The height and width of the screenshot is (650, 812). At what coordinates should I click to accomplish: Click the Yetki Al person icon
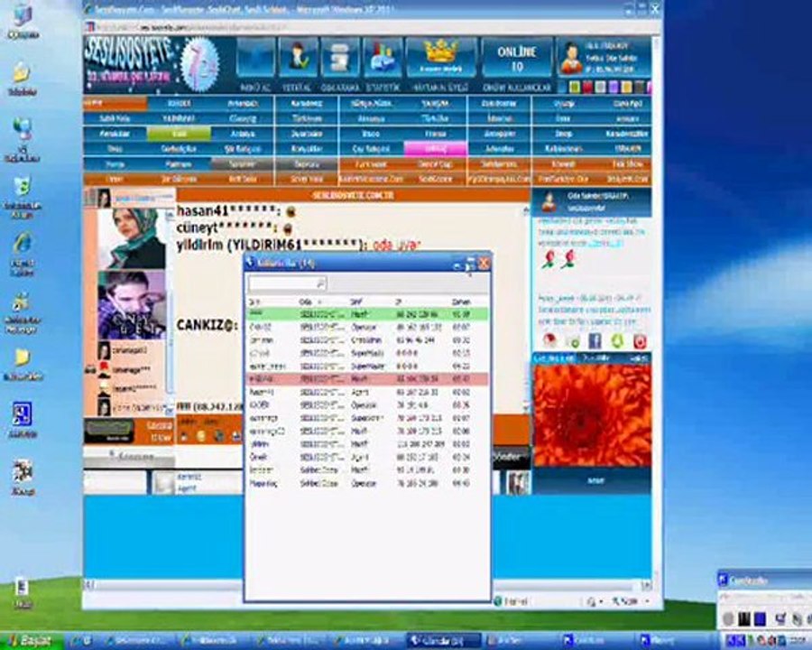point(299,58)
